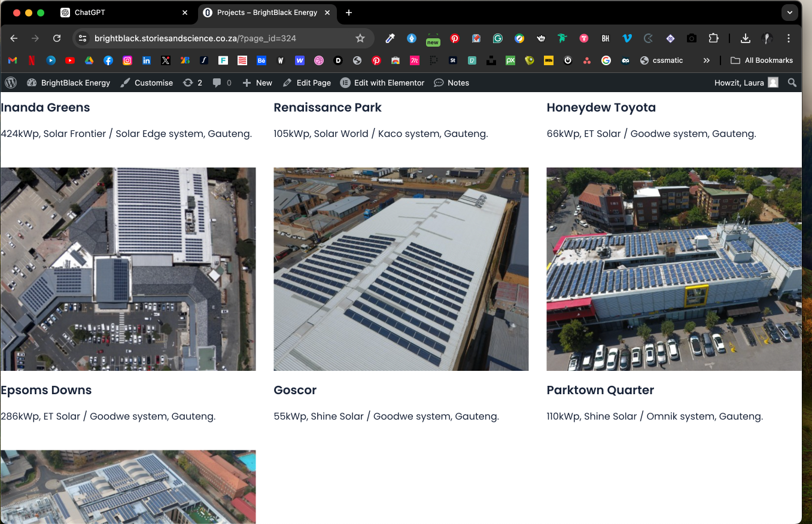
Task: Show more bookmarks with the overflow chevron
Action: (x=707, y=60)
